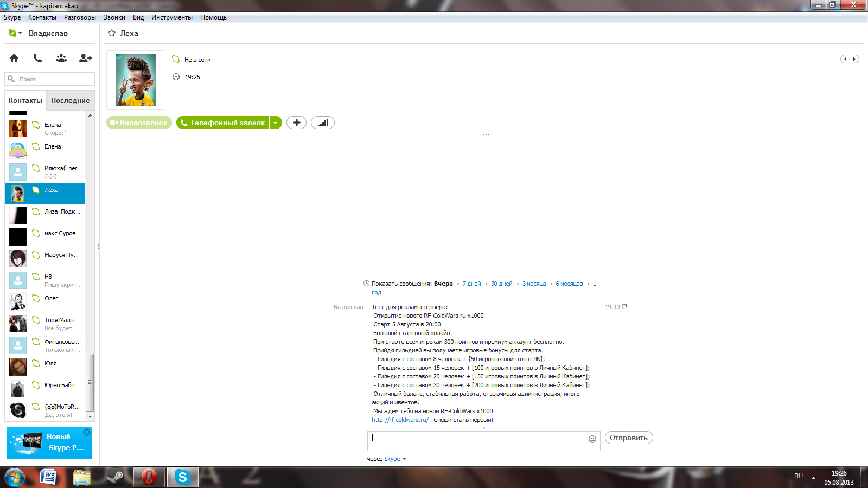This screenshot has width=868, height=488.
Task: Select contact Юрец Бабч...
Action: 45,389
